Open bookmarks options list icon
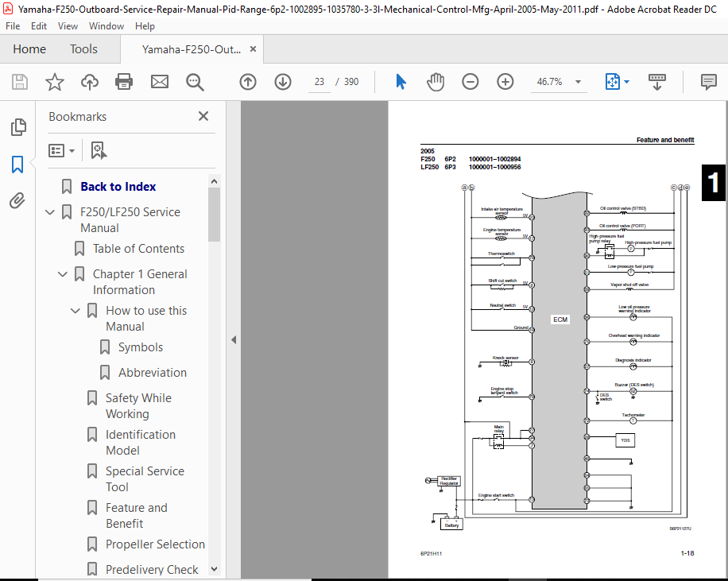This screenshot has height=581, width=728. [x=56, y=150]
